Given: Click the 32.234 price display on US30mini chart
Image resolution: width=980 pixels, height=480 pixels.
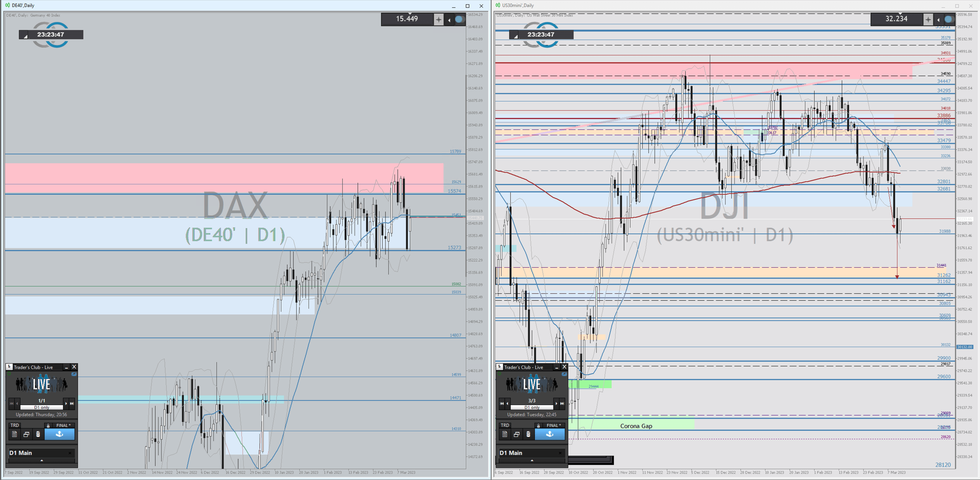Looking at the screenshot, I should (897, 19).
